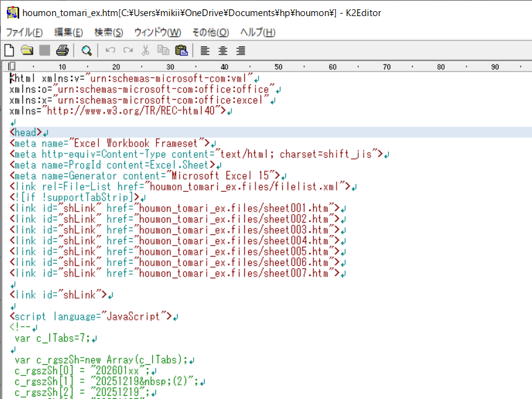This screenshot has height=399, width=532.
Task: Click the copy icon in toolbar
Action: click(x=163, y=51)
